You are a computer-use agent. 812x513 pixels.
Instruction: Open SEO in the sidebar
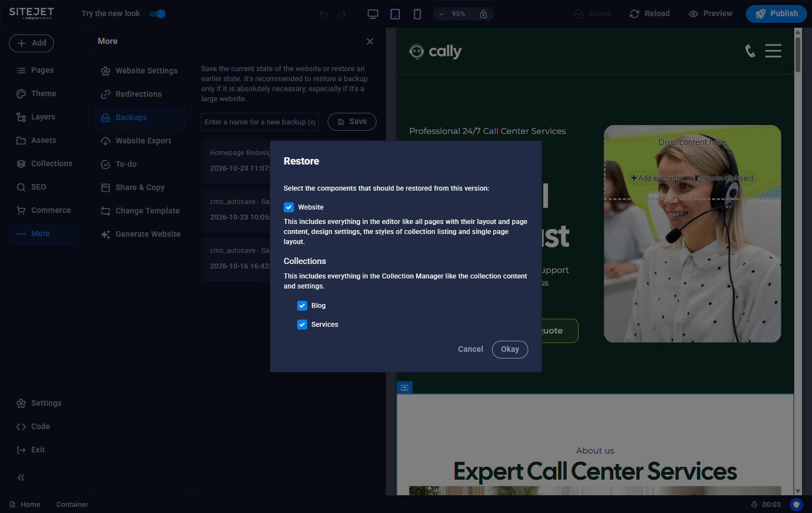(x=44, y=187)
